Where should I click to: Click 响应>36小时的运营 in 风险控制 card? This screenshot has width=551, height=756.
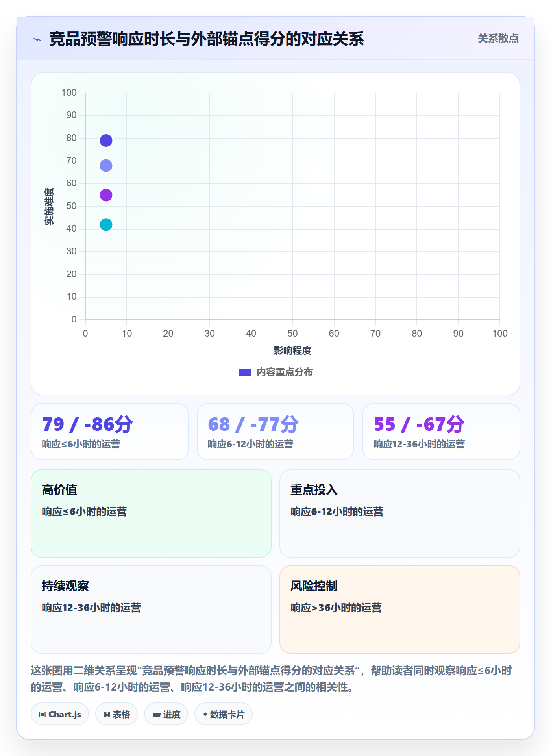tap(336, 608)
